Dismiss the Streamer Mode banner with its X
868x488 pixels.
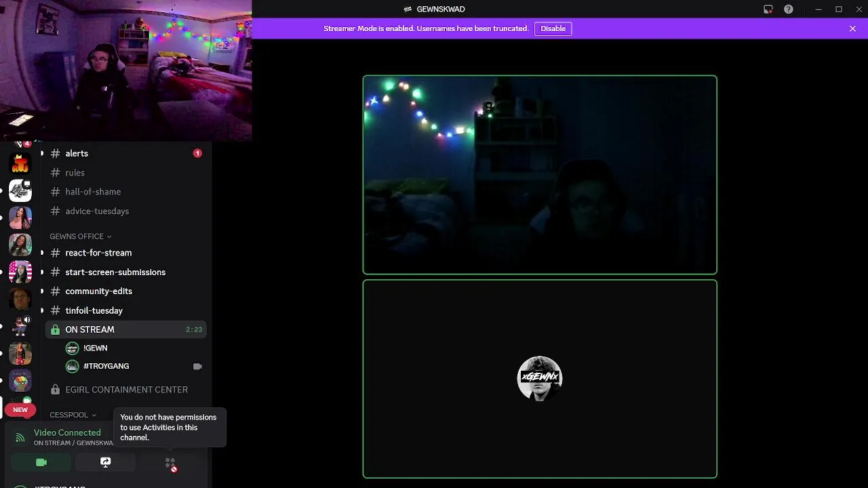click(x=852, y=28)
